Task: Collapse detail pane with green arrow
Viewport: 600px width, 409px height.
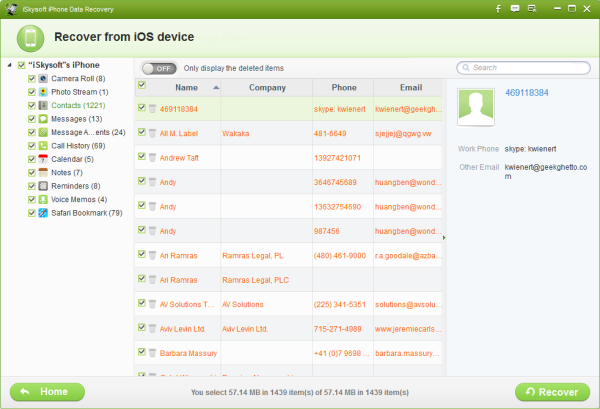Action: pos(444,238)
